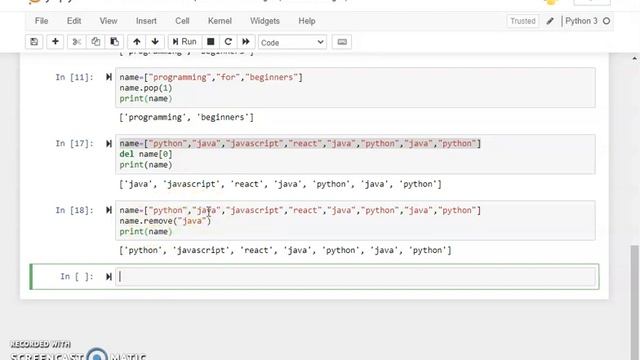Click print(name) line in cell 11
The width and height of the screenshot is (640, 360).
pyautogui.click(x=146, y=98)
